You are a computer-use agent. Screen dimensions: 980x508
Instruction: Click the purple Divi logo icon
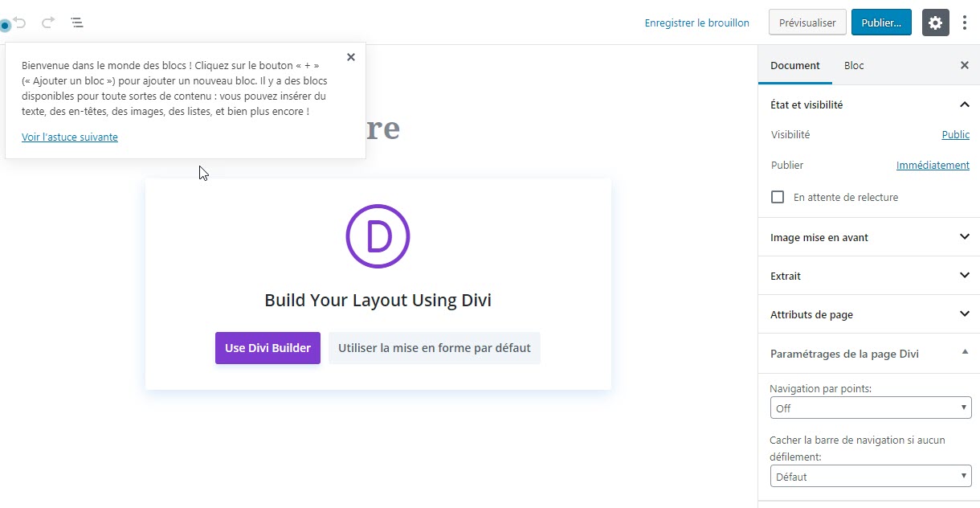coord(378,236)
